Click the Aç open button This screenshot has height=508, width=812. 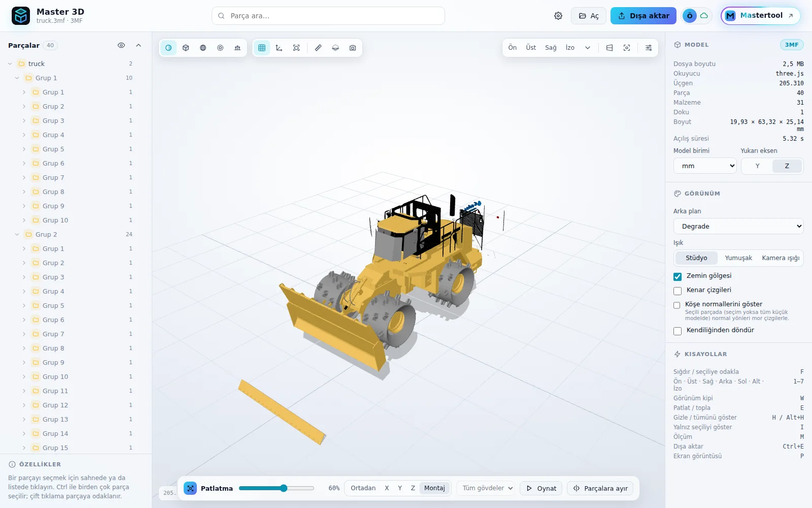point(589,16)
